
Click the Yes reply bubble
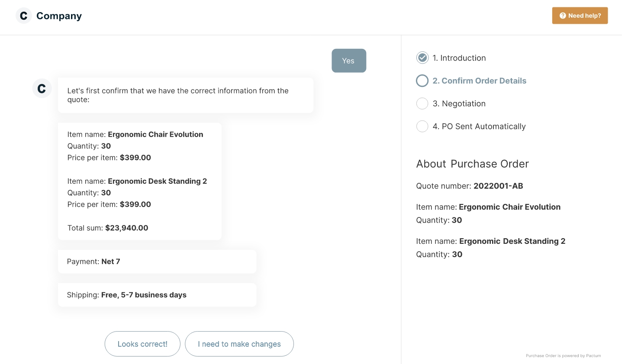point(349,61)
